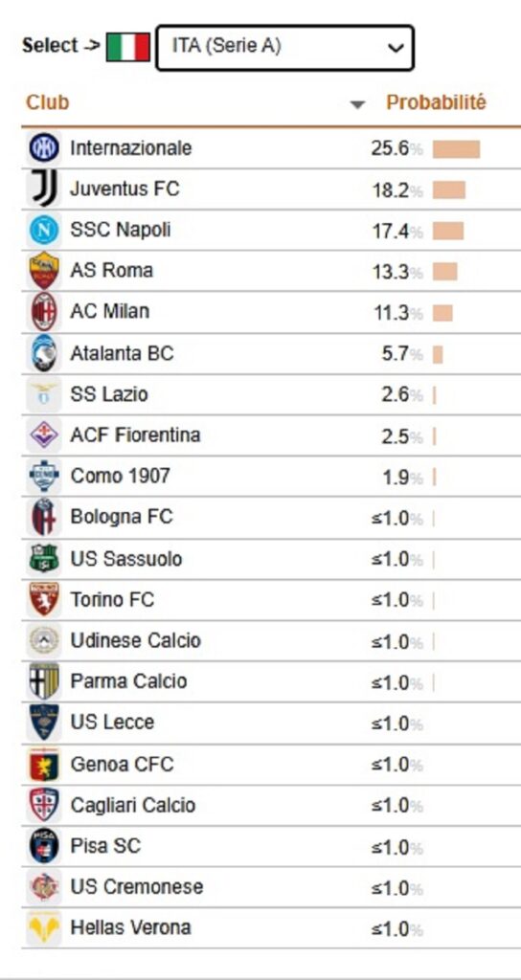Select the Atalanta BC logo
The image size is (521, 980).
[44, 353]
